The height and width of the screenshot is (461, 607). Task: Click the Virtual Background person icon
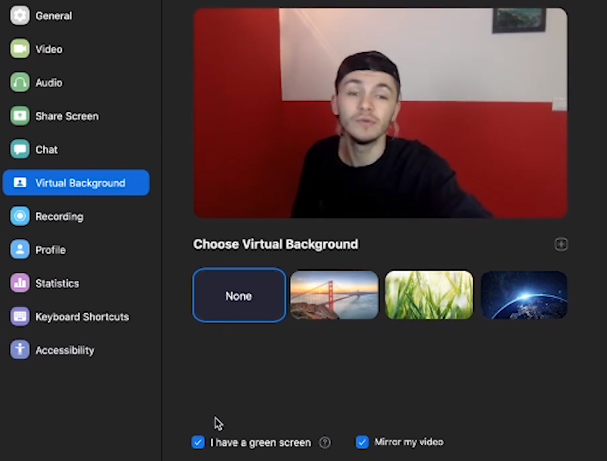click(20, 182)
